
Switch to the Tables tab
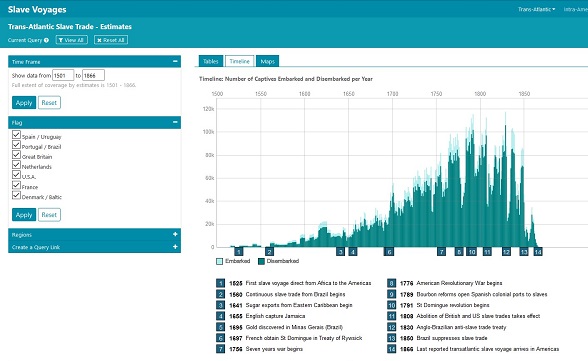(x=211, y=61)
